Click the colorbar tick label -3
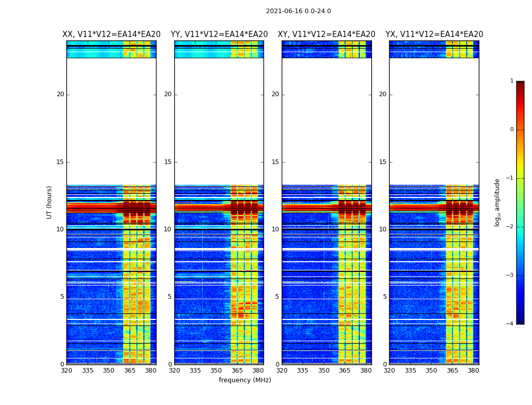 tap(511, 275)
